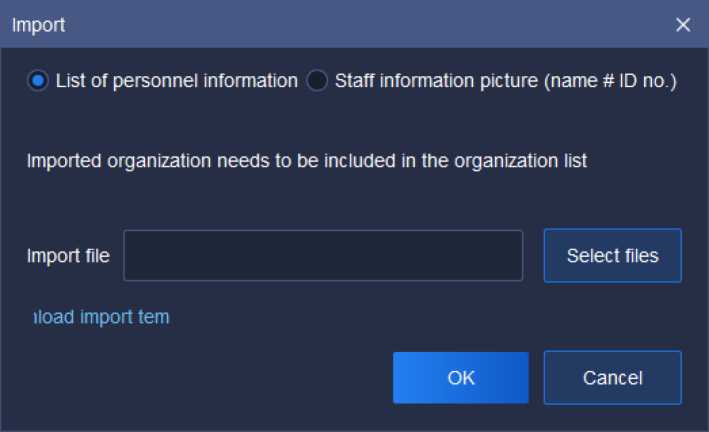Close the Import dialog with the X
This screenshot has width=709, height=432.
pos(683,25)
